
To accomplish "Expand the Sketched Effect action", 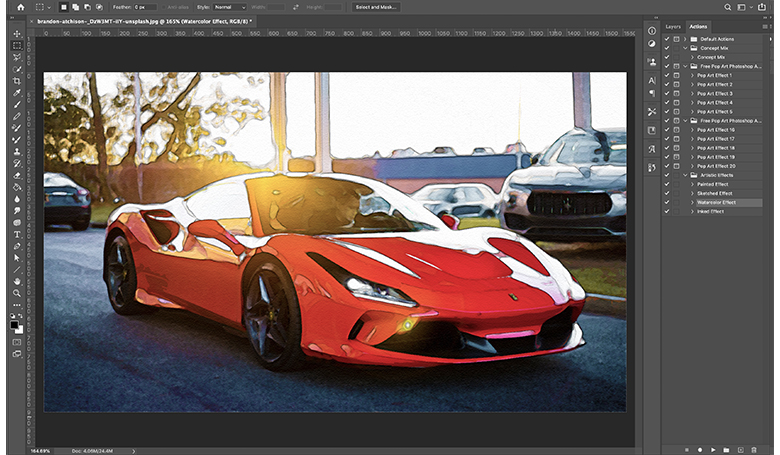I will coord(692,193).
